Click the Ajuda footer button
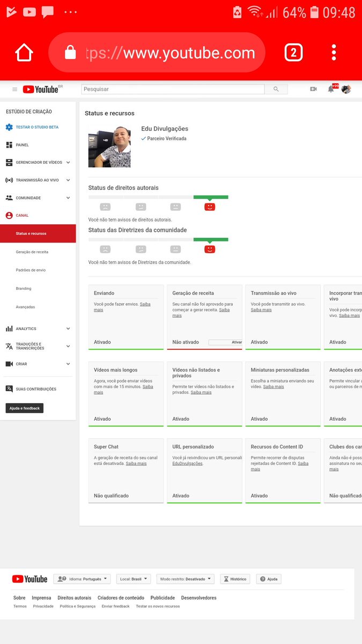The image size is (362, 644). [x=269, y=579]
